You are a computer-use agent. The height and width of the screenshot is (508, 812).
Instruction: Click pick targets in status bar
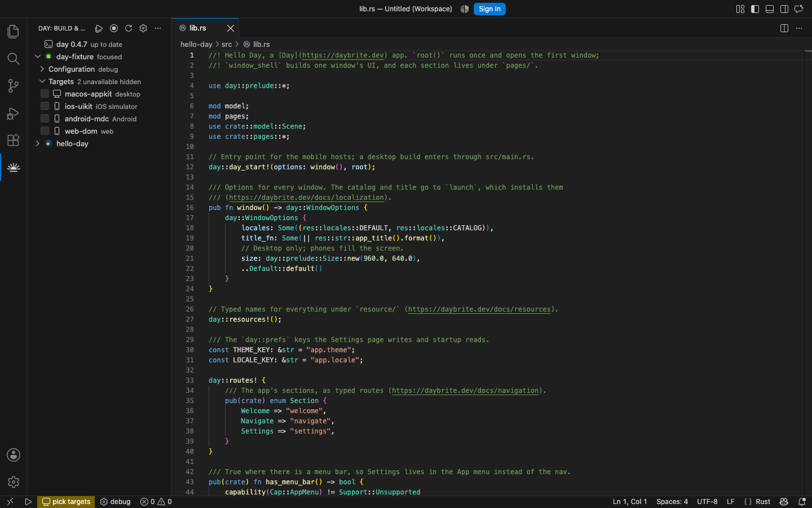(x=66, y=502)
